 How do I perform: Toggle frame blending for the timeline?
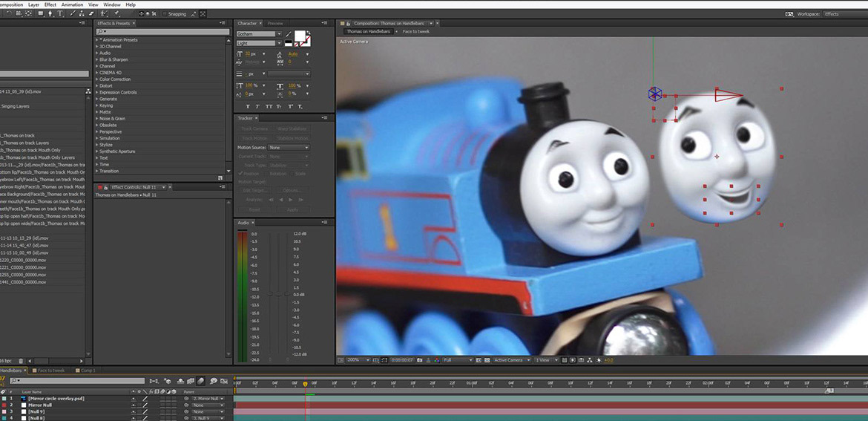[x=191, y=381]
